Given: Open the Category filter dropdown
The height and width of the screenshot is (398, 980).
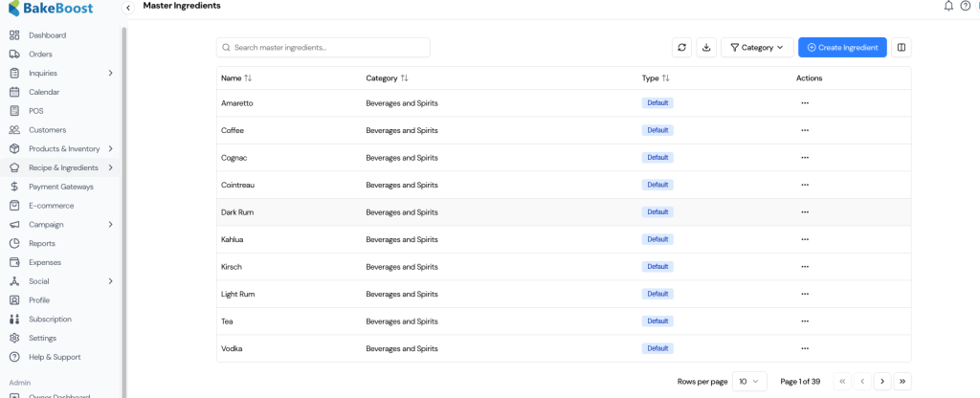Looking at the screenshot, I should tap(757, 47).
